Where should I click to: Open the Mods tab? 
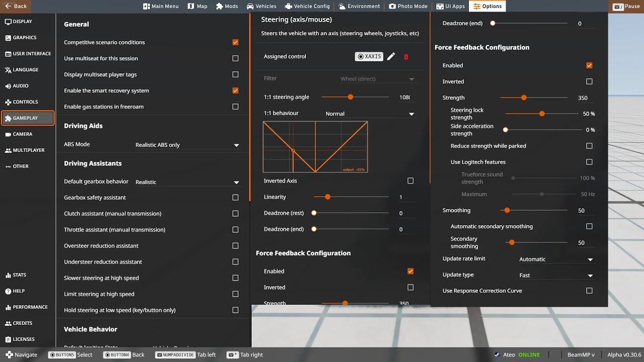click(x=227, y=6)
